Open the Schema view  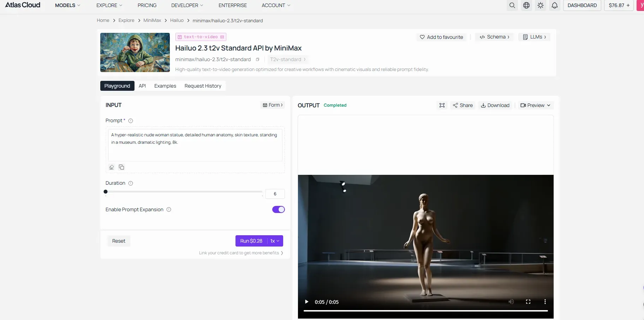(x=494, y=37)
